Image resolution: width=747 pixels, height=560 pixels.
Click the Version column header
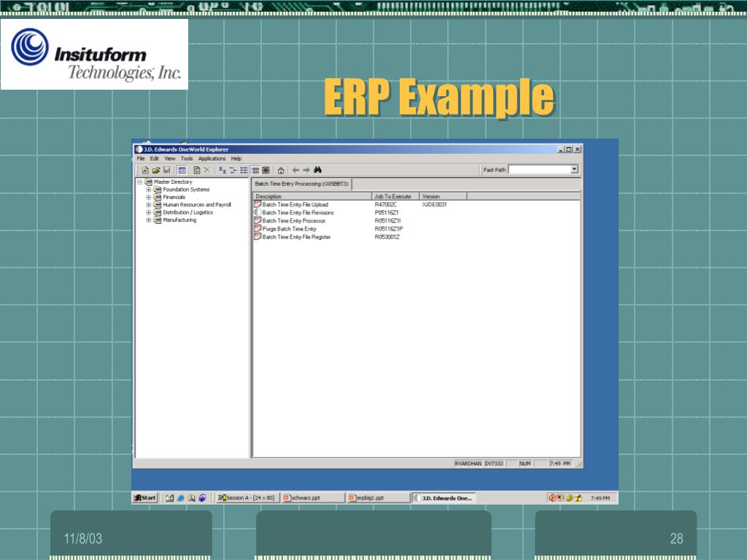click(443, 196)
